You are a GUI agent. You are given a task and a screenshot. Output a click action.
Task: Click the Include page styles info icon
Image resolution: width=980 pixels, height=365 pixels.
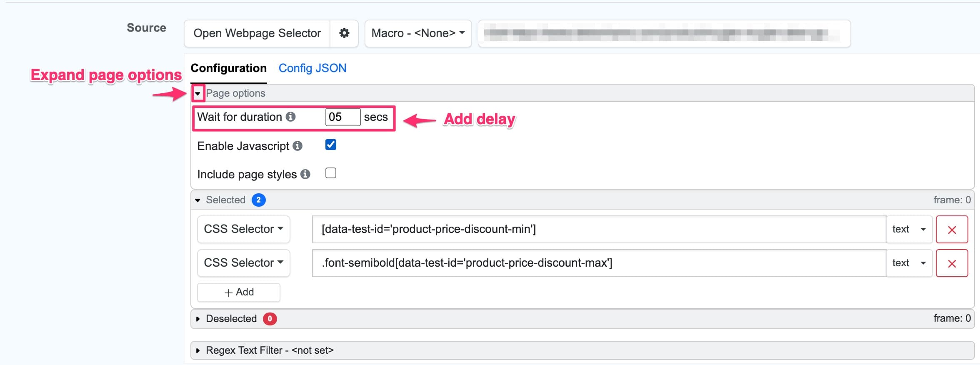pyautogui.click(x=306, y=174)
